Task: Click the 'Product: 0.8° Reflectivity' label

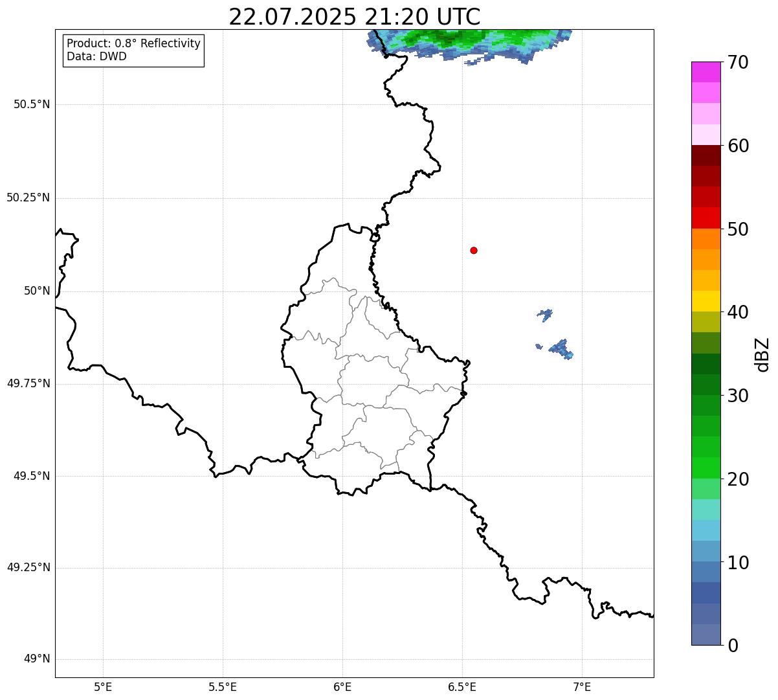Action: pyautogui.click(x=133, y=43)
